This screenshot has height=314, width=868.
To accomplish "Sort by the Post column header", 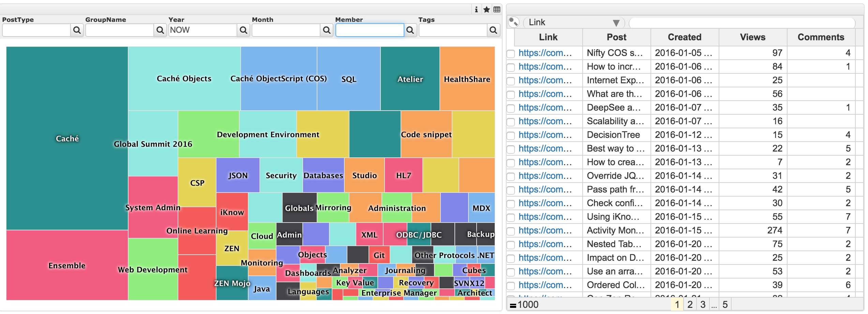I will point(616,37).
